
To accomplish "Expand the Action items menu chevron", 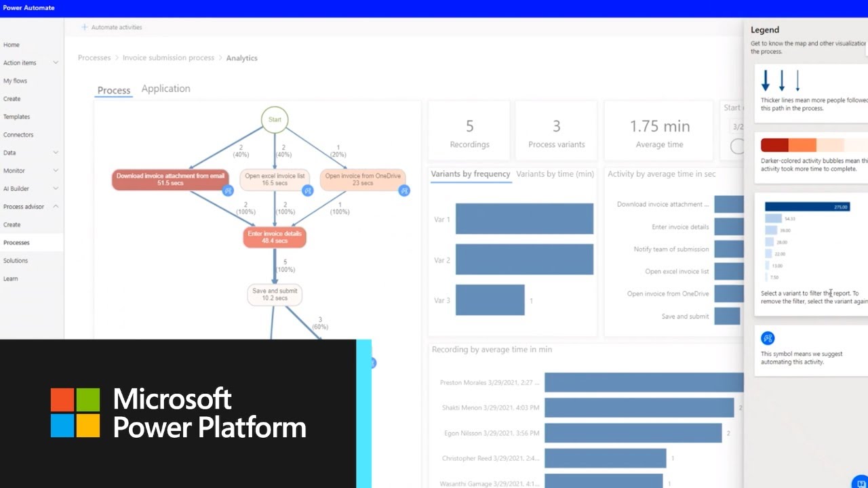I will click(56, 63).
